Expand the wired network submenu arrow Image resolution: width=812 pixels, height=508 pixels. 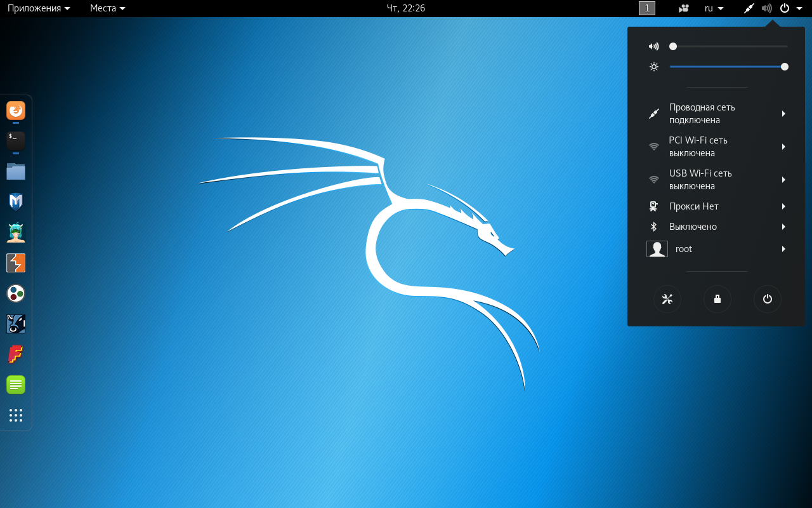click(x=784, y=114)
